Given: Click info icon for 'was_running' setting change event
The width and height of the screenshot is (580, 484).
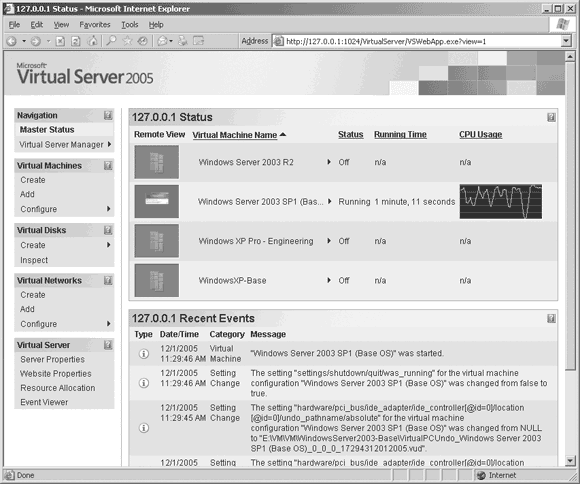Looking at the screenshot, I should click(x=144, y=383).
